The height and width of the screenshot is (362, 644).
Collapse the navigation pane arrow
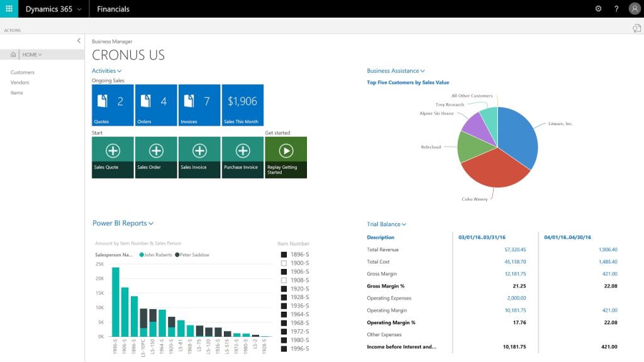79,41
